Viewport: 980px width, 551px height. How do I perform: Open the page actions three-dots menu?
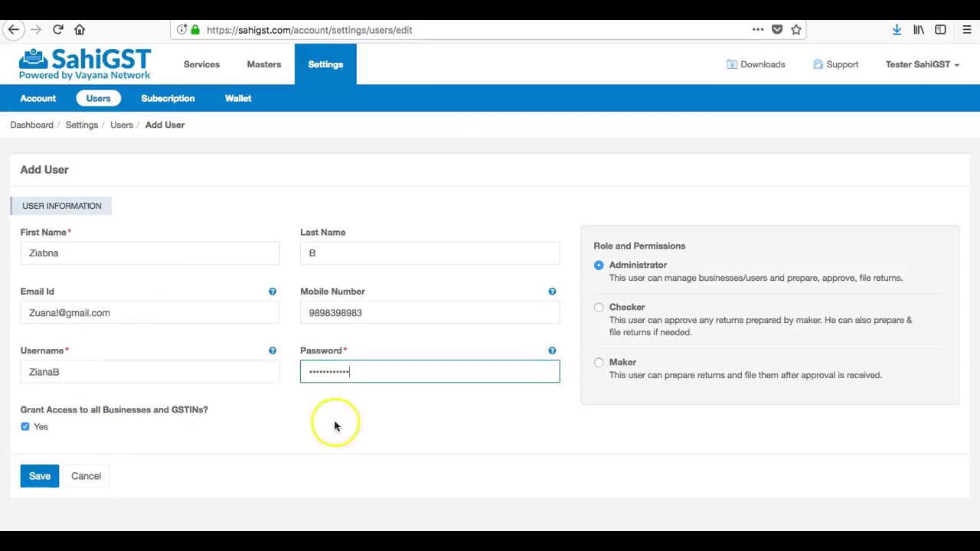(758, 30)
